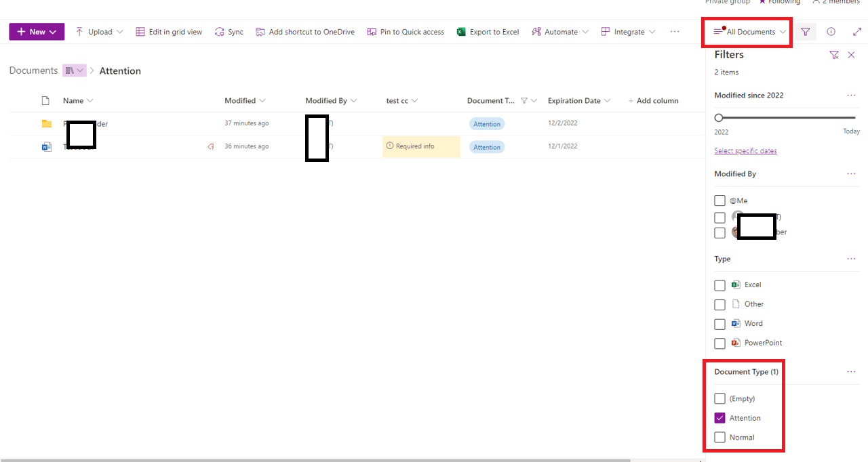Expand the Integrate dropdown chevron
868x462 pixels.
tap(652, 32)
